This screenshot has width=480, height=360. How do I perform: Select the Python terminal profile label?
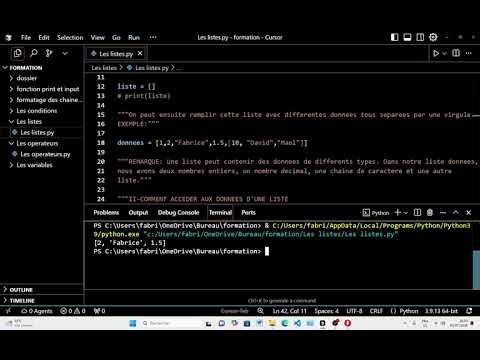click(376, 213)
